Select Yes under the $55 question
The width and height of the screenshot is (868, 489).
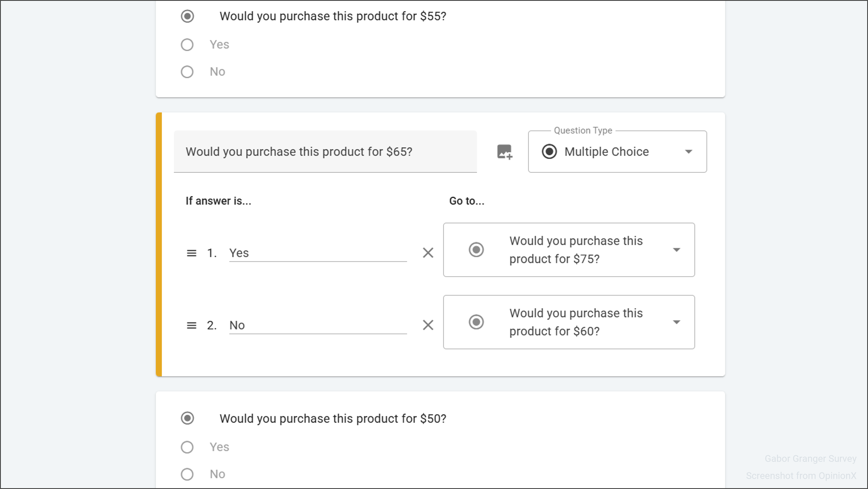pyautogui.click(x=187, y=45)
